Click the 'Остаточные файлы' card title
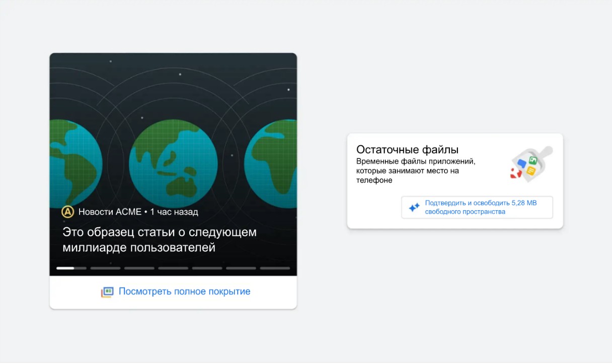Screen dimensions: 612x364 [x=407, y=149]
